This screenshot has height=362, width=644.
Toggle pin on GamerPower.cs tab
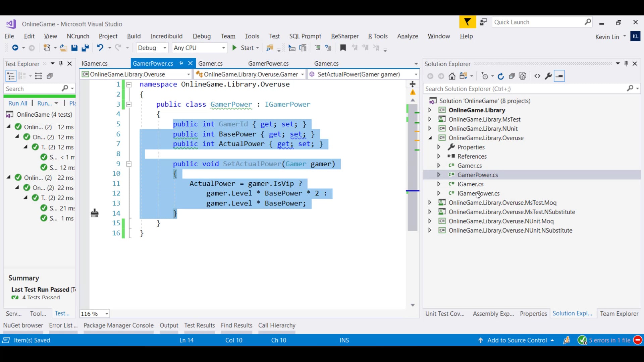click(181, 63)
